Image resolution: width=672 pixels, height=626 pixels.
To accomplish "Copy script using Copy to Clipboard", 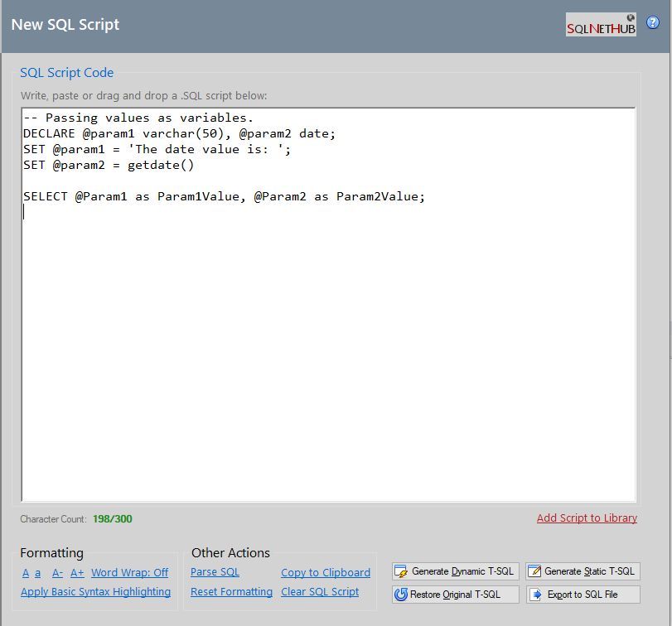I will pos(326,572).
